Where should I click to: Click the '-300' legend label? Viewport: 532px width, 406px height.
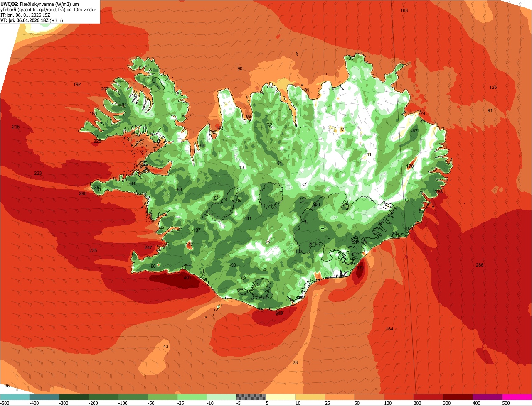pos(64,403)
